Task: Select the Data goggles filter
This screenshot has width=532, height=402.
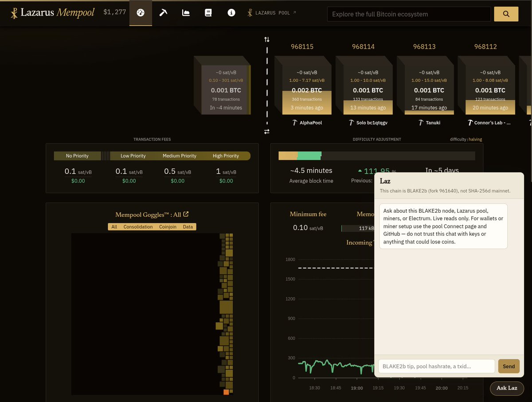Action: pyautogui.click(x=188, y=226)
